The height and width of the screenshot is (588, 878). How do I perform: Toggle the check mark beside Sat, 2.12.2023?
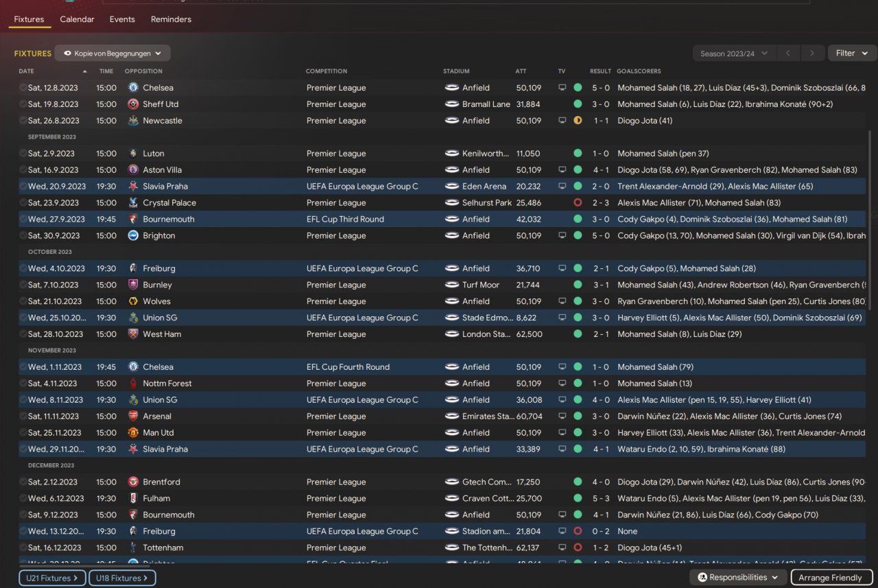click(23, 482)
